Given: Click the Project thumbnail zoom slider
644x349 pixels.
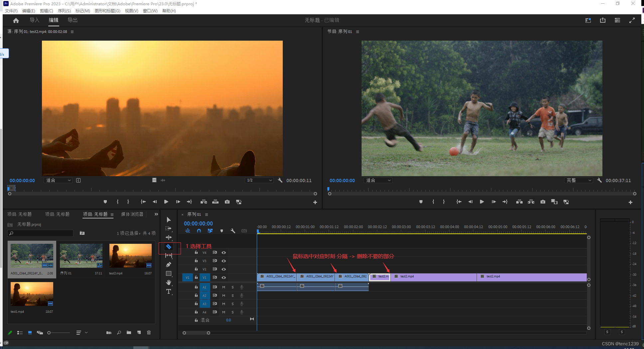Looking at the screenshot, I should point(59,333).
